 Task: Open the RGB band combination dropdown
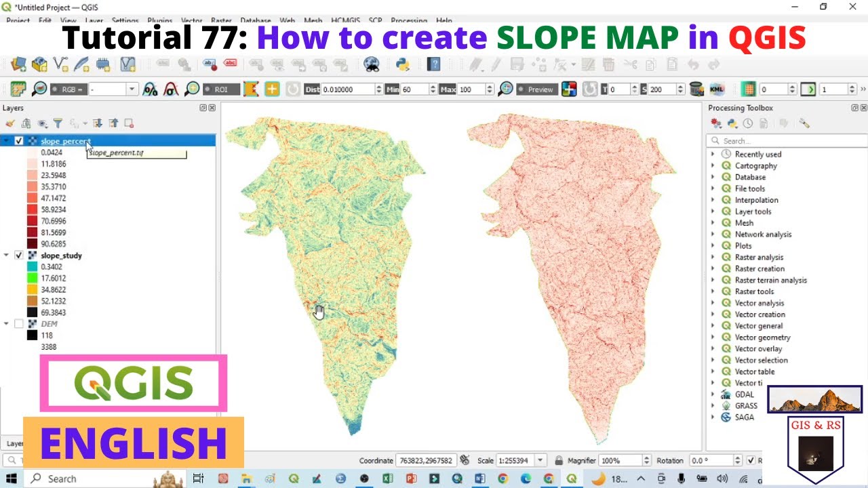click(x=132, y=89)
